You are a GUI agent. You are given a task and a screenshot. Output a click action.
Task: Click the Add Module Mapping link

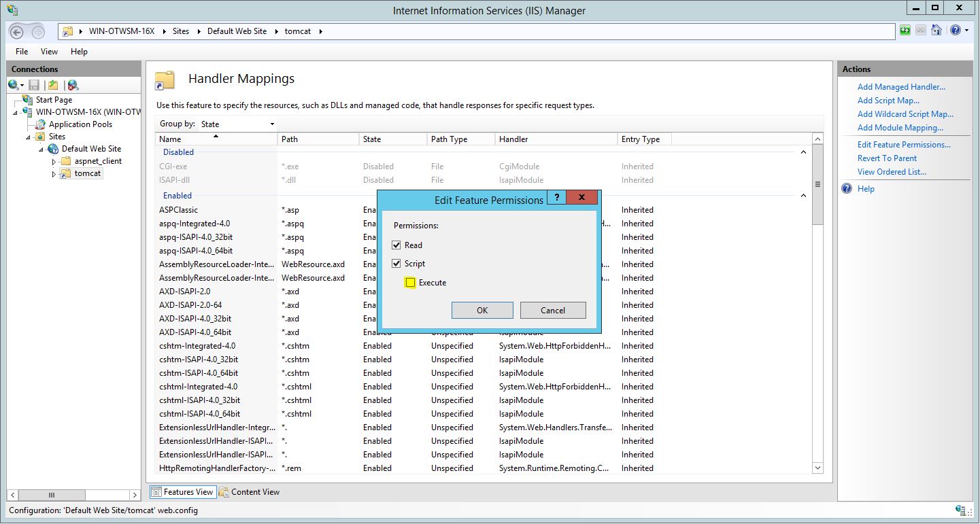coord(900,128)
